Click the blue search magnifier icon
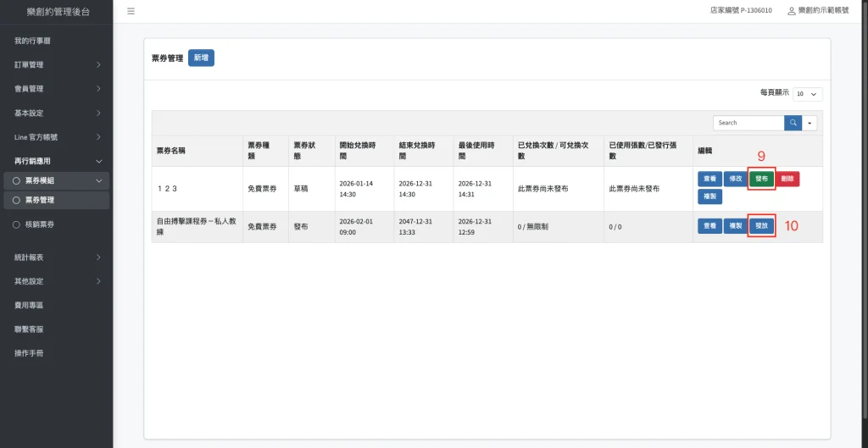The height and width of the screenshot is (448, 868). click(793, 123)
